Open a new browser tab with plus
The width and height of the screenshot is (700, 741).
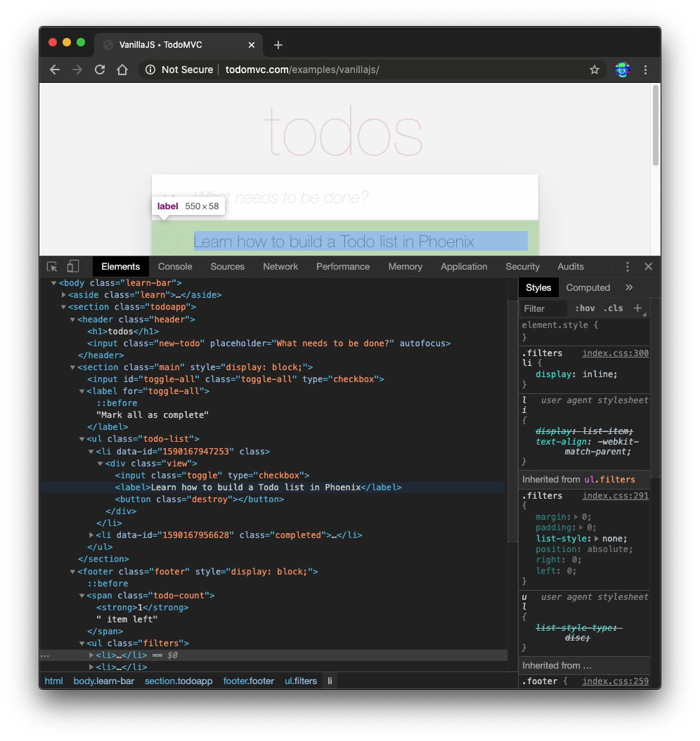[x=278, y=45]
